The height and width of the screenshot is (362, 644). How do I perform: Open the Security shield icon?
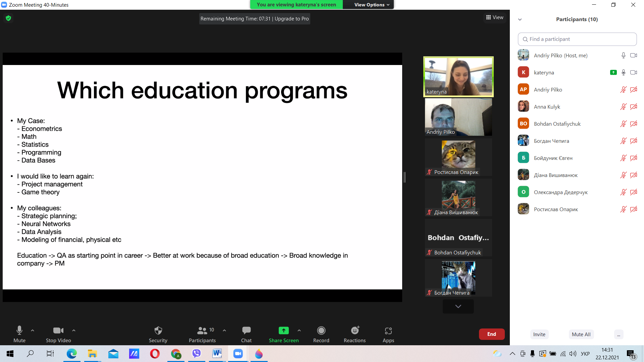pos(158,331)
